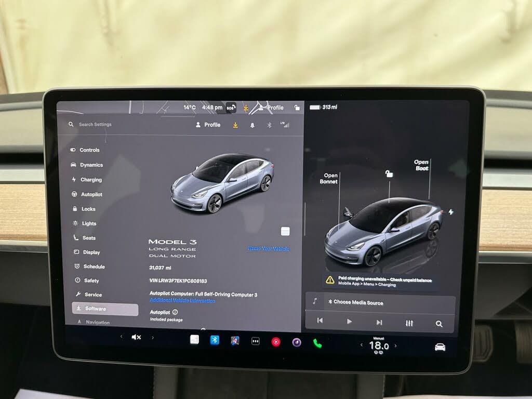
Task: Open the navigation map app in dock
Action: tap(235, 341)
